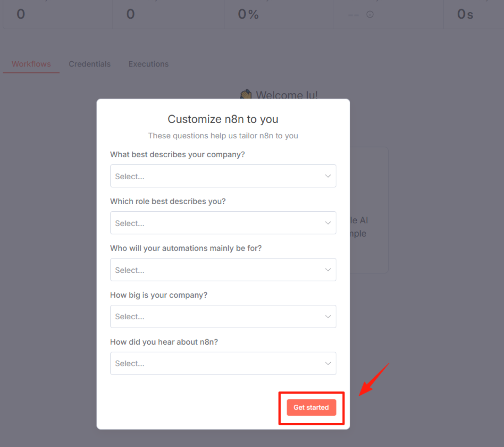Click the 'What best describes your company?' label

pyautogui.click(x=177, y=154)
